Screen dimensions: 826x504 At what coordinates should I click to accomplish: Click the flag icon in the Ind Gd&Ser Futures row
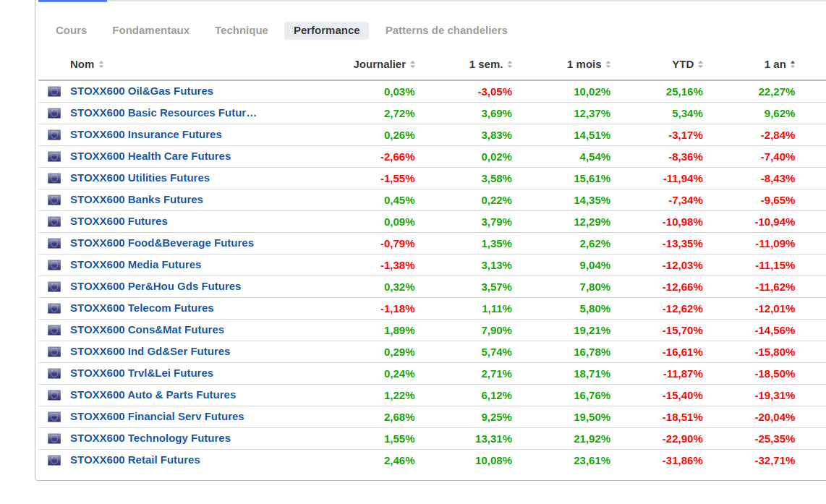pyautogui.click(x=54, y=352)
